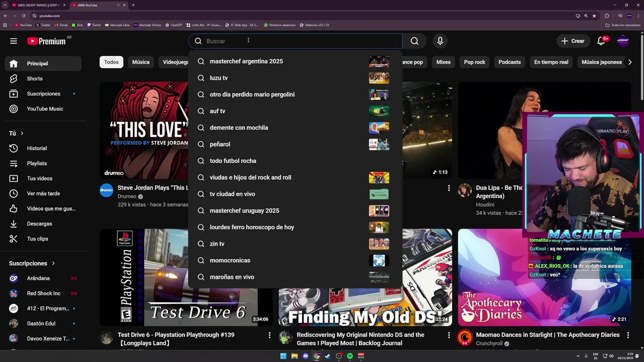Choose suggestion masterchef argentina 2025

tap(295, 61)
